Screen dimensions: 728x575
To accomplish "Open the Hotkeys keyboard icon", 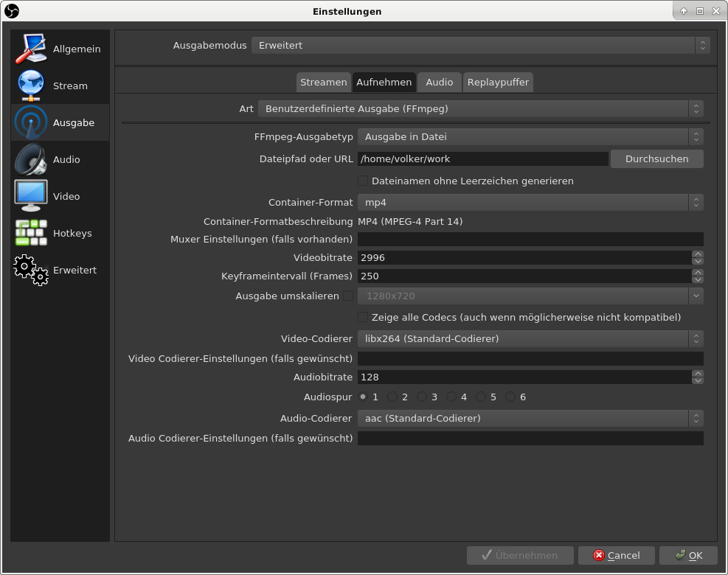I will [30, 233].
